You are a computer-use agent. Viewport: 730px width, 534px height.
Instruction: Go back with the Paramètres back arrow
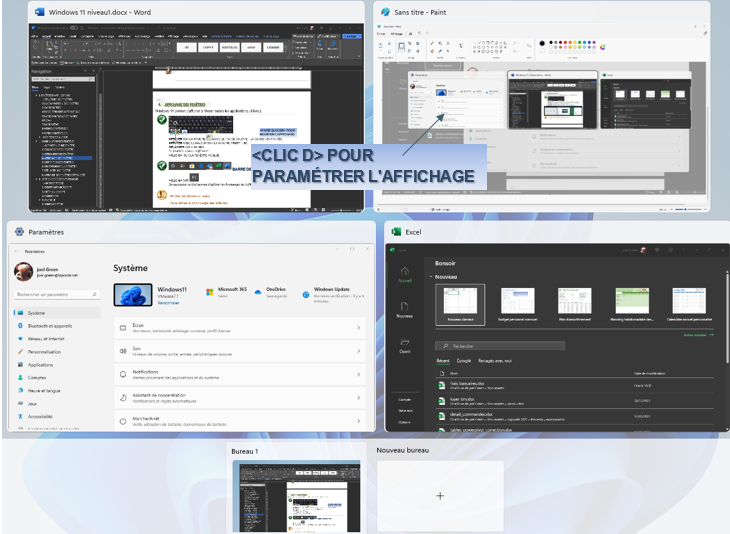[x=16, y=251]
